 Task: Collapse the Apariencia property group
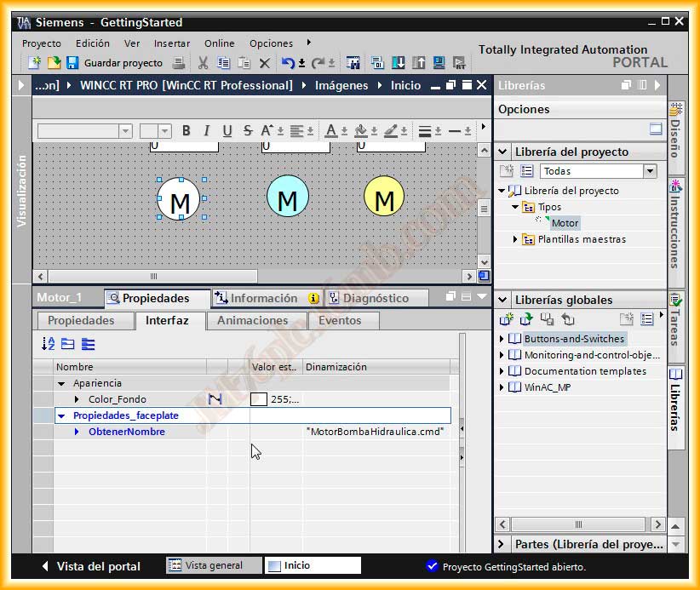pos(61,384)
